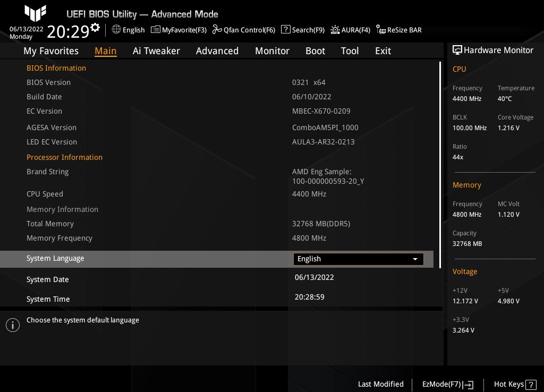Image resolution: width=544 pixels, height=392 pixels.
Task: Select the System Date row label
Action: point(47,279)
